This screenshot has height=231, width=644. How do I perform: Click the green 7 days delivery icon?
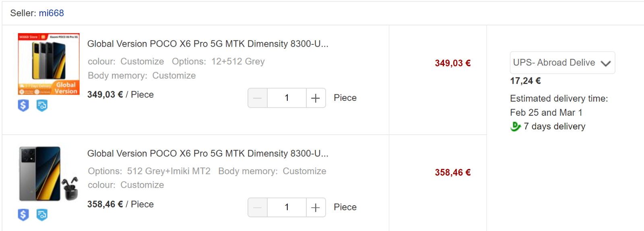(x=516, y=127)
